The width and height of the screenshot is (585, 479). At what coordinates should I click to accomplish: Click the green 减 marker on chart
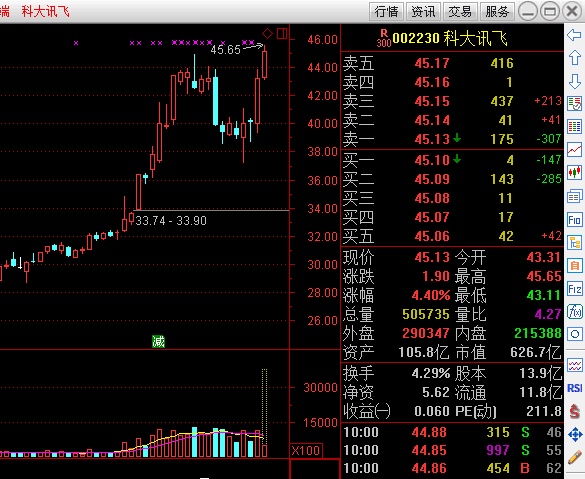click(x=158, y=341)
